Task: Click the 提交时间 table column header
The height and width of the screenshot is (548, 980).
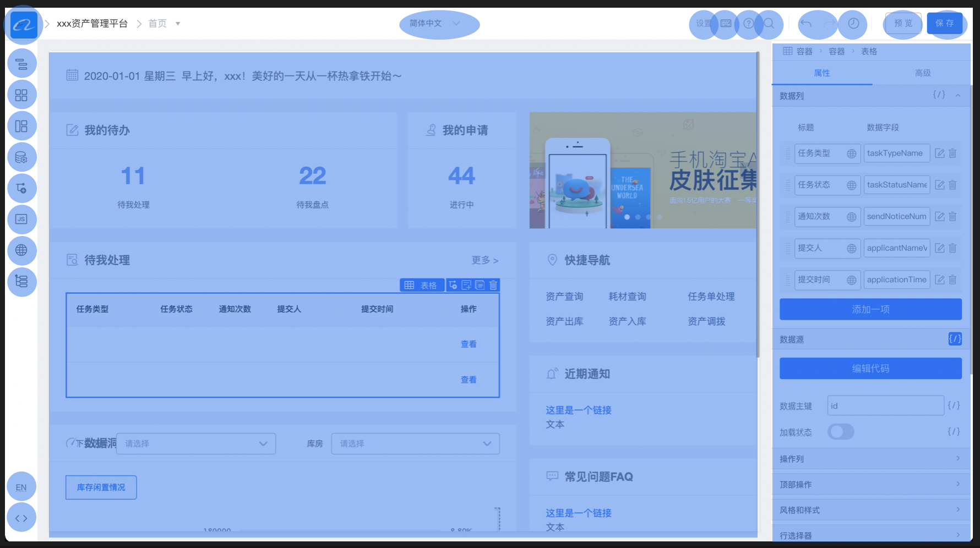Action: click(x=377, y=309)
